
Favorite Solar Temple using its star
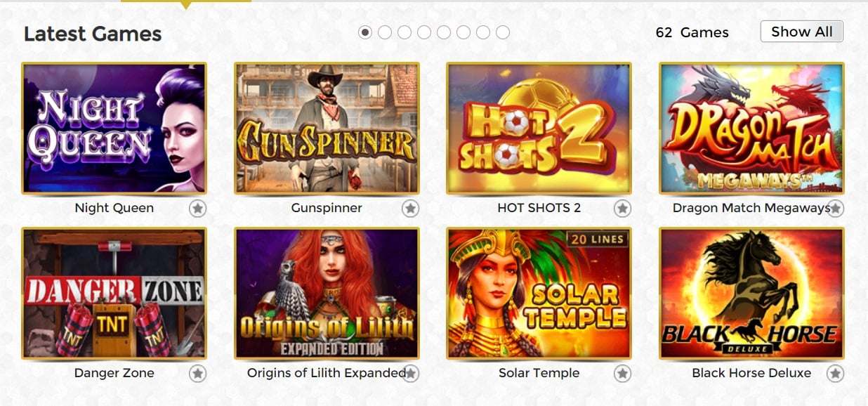click(622, 373)
